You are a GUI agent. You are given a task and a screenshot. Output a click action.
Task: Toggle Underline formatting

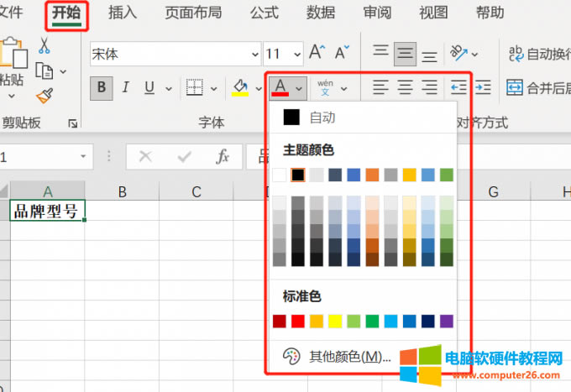click(x=149, y=87)
